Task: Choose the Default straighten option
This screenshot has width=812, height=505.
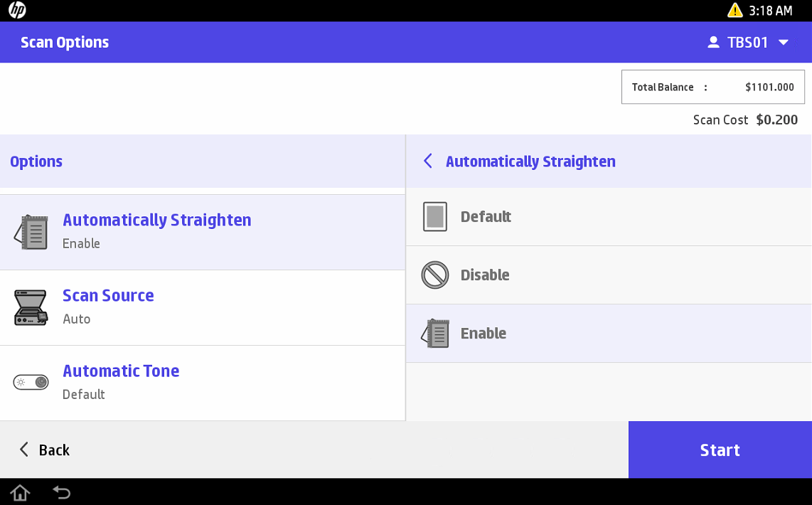Action: click(486, 217)
